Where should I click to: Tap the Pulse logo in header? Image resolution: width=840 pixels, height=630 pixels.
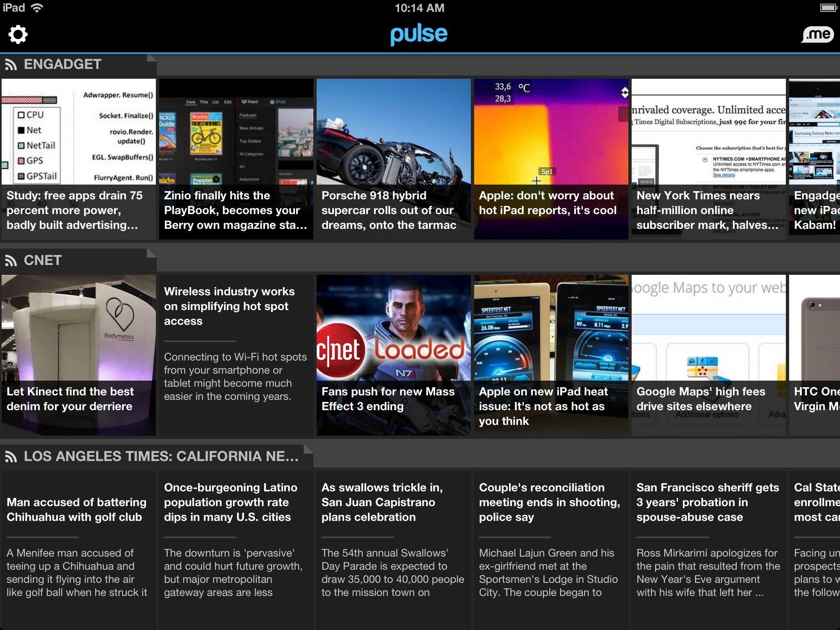pos(419,34)
